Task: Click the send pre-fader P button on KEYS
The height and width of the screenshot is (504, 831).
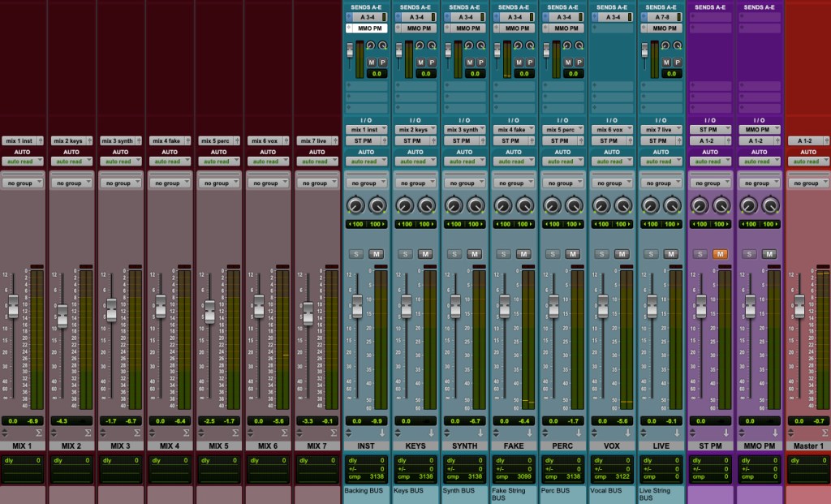Action: coord(432,62)
